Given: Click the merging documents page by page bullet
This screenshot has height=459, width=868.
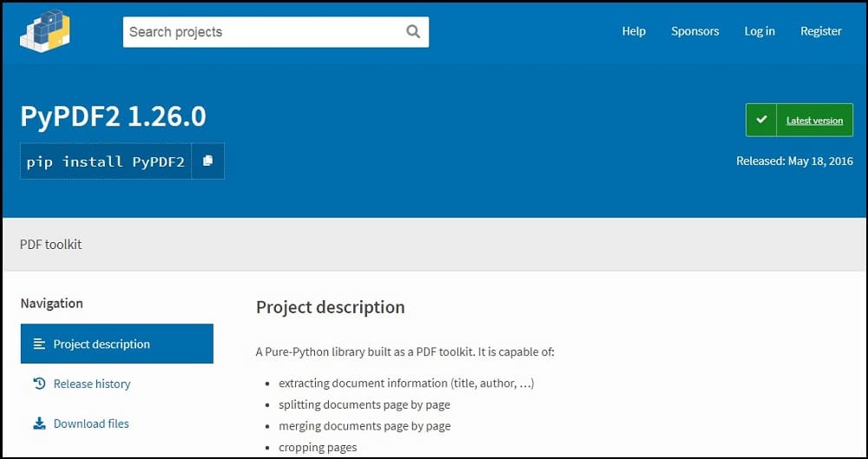Looking at the screenshot, I should click(x=365, y=426).
